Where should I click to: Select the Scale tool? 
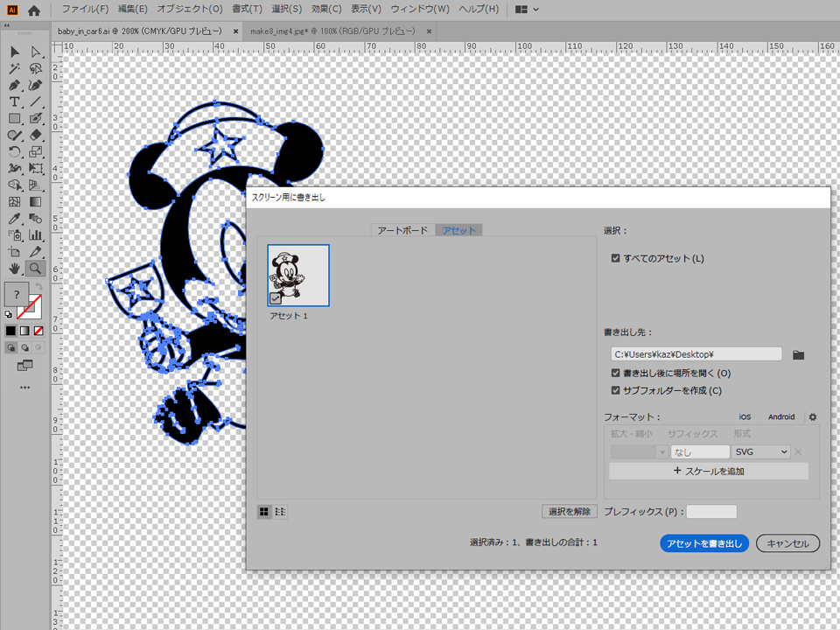[x=35, y=151]
